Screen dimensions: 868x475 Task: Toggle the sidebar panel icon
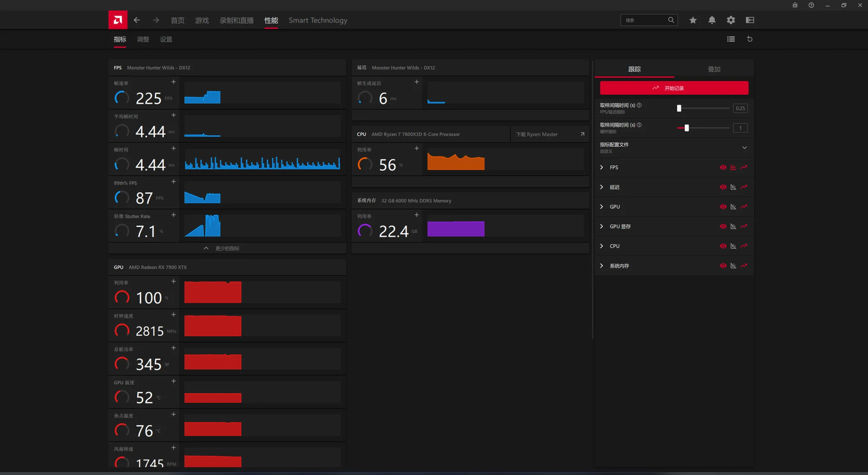750,20
